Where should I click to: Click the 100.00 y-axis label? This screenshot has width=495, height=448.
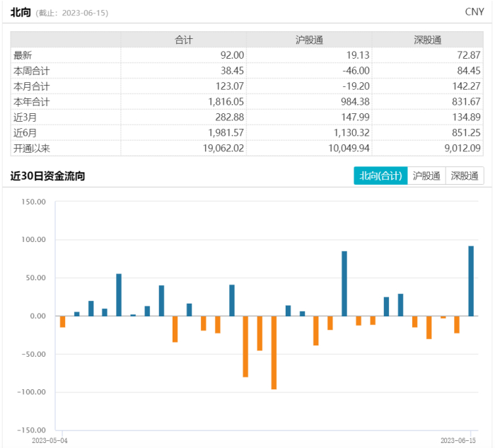pos(33,240)
